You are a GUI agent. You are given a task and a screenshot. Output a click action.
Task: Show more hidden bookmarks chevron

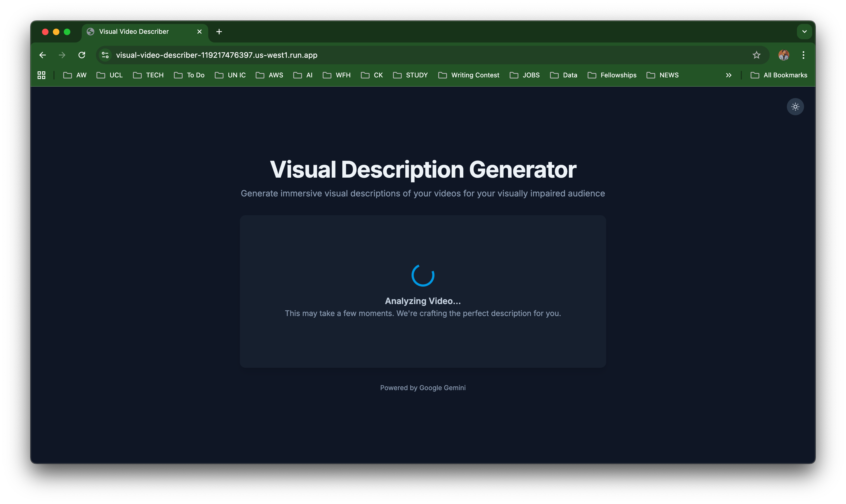pos(729,75)
